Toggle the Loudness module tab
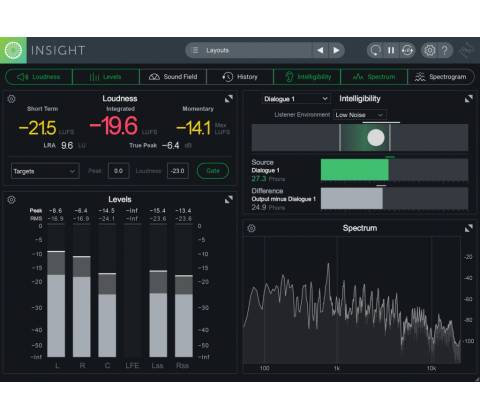Screen dimensions: 480x420 (x=39, y=77)
